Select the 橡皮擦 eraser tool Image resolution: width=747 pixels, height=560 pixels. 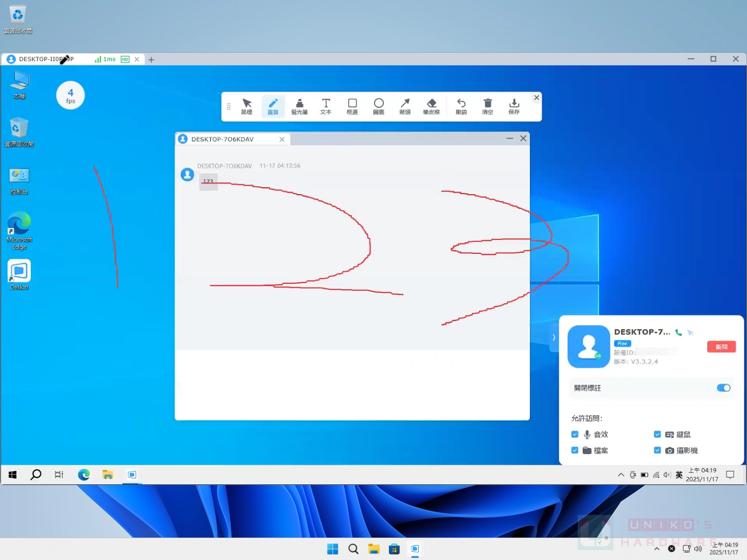[x=431, y=106]
